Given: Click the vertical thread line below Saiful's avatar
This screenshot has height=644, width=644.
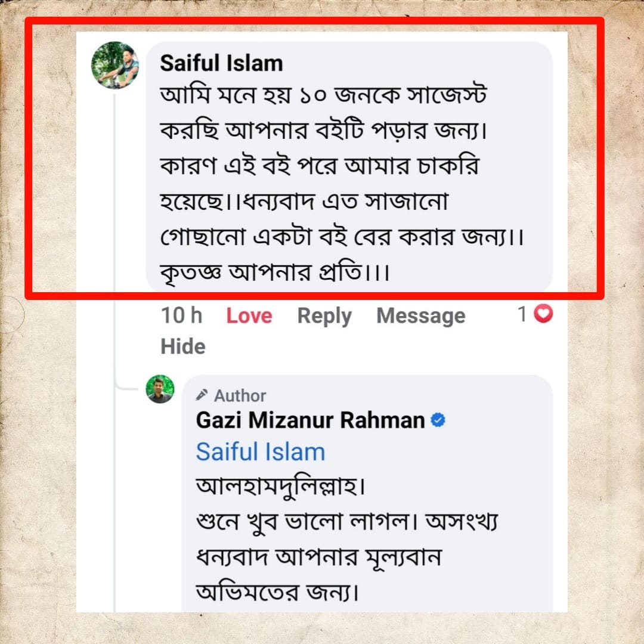Looking at the screenshot, I should point(115,239).
